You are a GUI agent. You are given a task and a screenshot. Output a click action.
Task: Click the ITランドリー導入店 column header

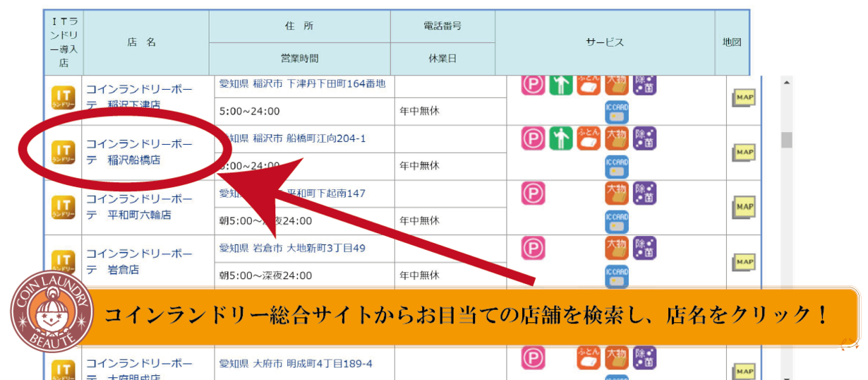[64, 42]
